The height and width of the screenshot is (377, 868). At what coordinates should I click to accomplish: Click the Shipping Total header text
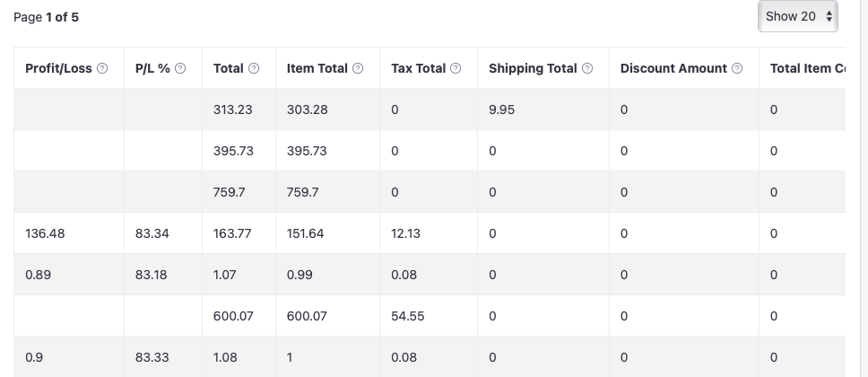[533, 68]
